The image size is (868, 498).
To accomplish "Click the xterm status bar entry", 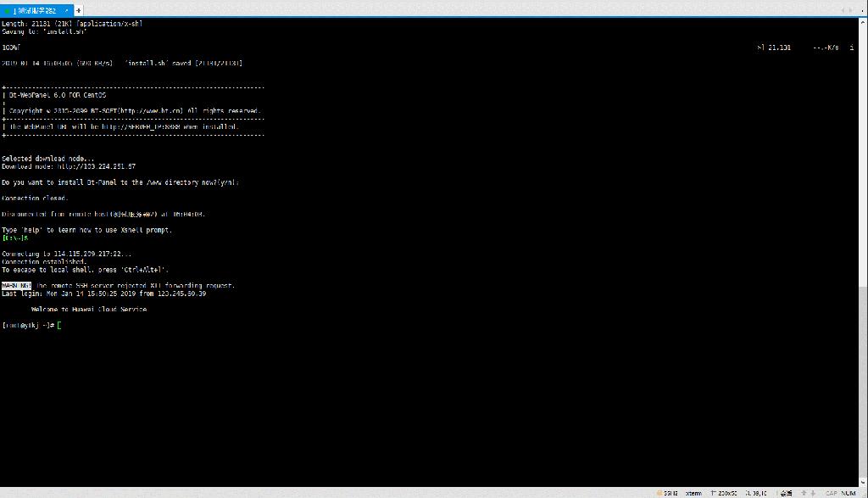I will click(693, 493).
